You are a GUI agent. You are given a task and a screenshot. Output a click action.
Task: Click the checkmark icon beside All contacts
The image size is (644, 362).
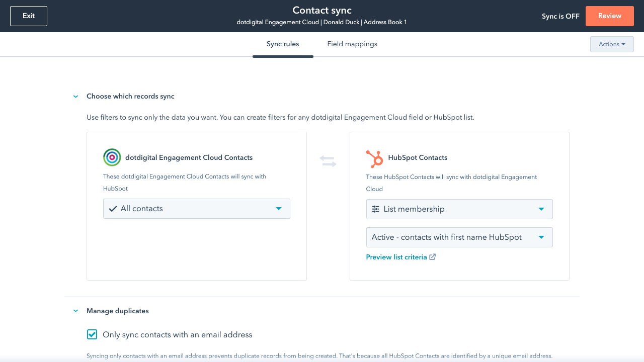[113, 209]
